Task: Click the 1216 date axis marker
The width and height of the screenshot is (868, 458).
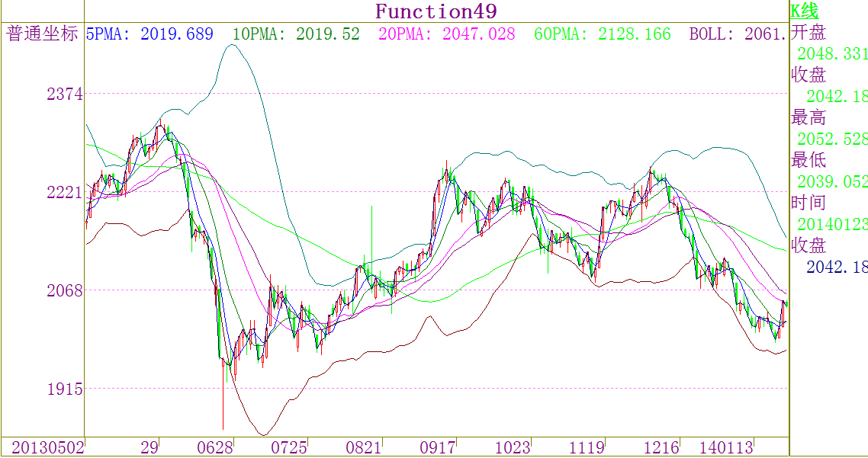Action: point(661,447)
